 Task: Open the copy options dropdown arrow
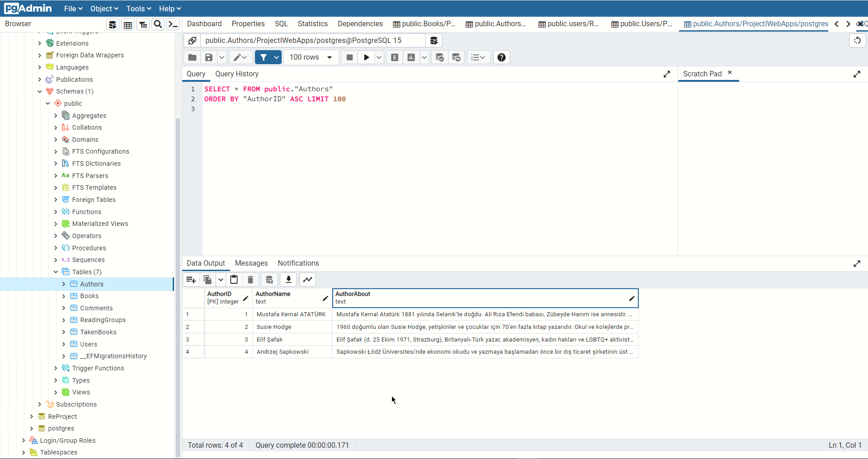(x=221, y=280)
